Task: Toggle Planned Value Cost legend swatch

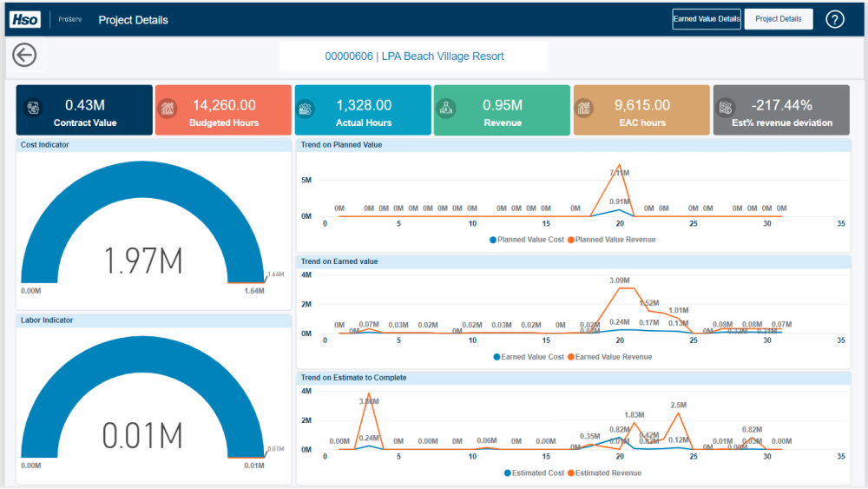Action: (493, 240)
